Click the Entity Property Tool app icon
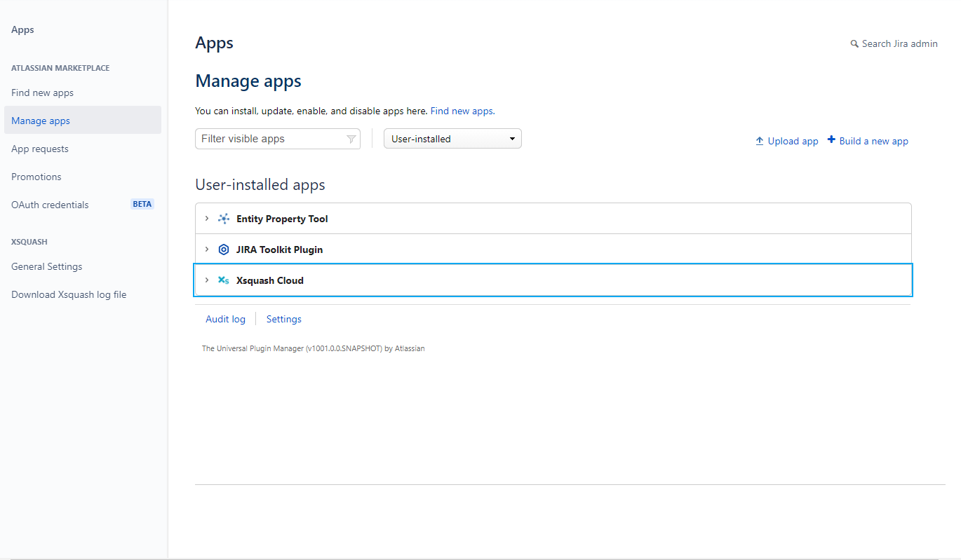The height and width of the screenshot is (560, 961). (223, 218)
